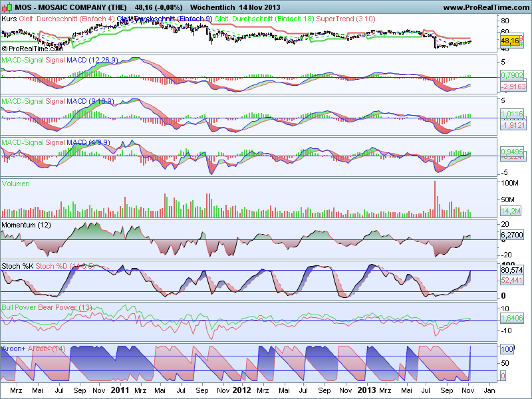Select the Momentum (12) label
532x399 pixels.
26,225
